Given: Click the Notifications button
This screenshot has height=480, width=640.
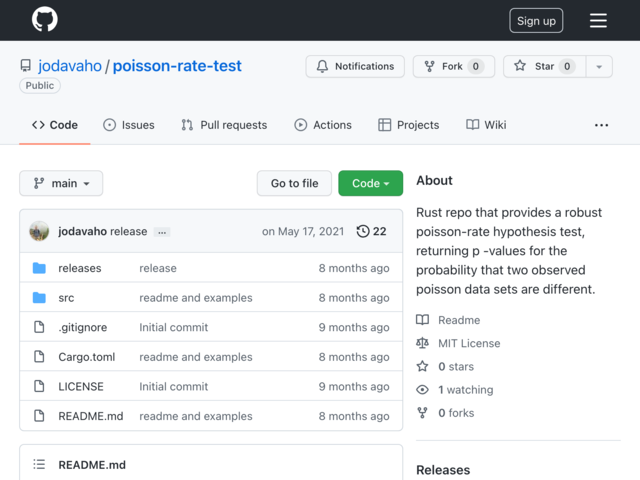Looking at the screenshot, I should (x=355, y=67).
